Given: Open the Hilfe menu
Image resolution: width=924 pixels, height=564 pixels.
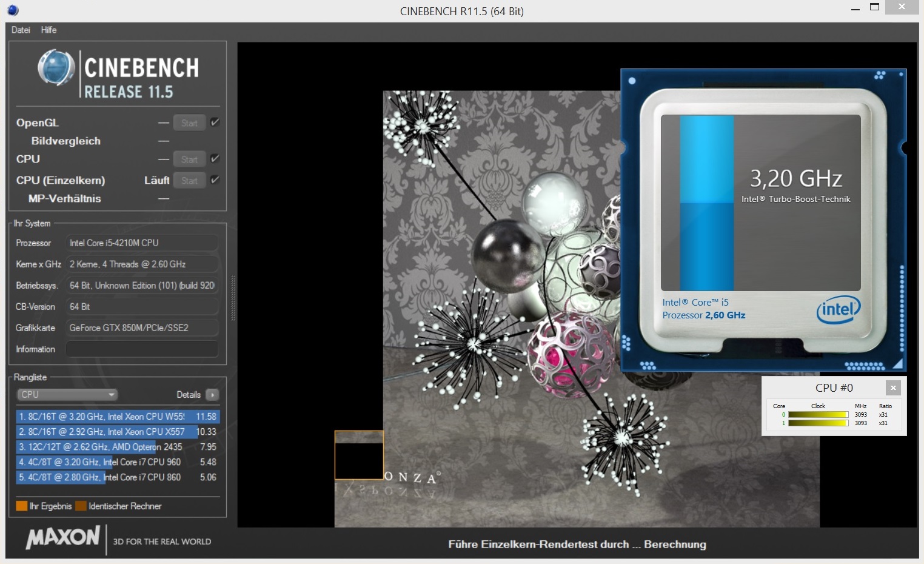Looking at the screenshot, I should point(49,30).
